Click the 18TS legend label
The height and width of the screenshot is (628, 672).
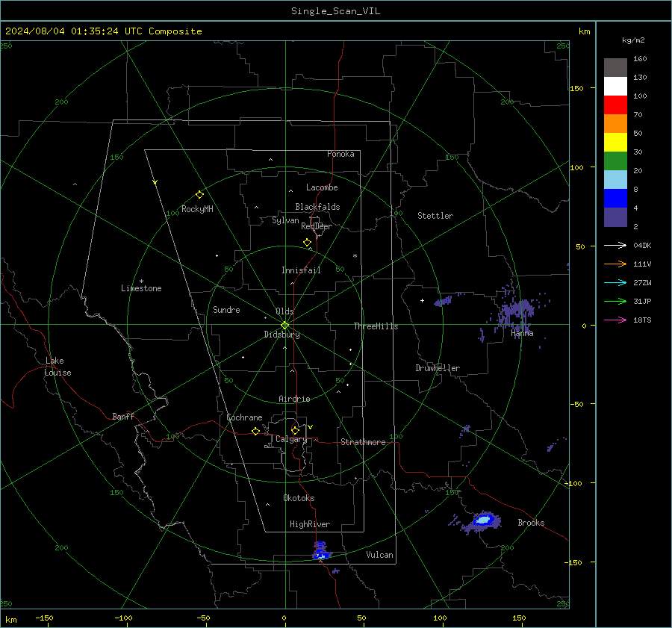(x=642, y=320)
